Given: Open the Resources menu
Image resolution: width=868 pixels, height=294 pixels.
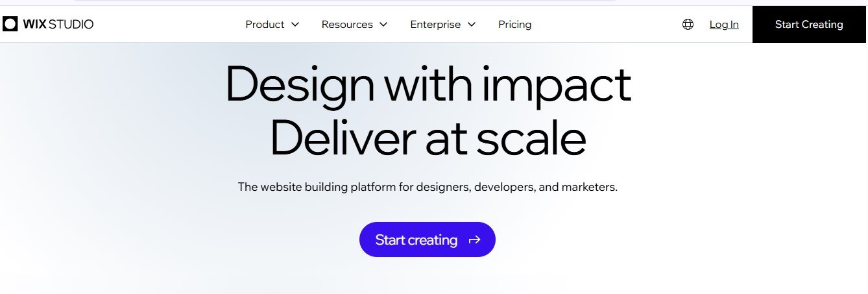Looking at the screenshot, I should [347, 25].
